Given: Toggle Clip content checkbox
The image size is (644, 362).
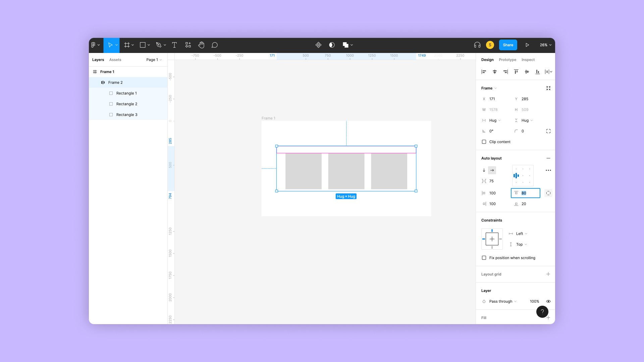Looking at the screenshot, I should point(484,141).
